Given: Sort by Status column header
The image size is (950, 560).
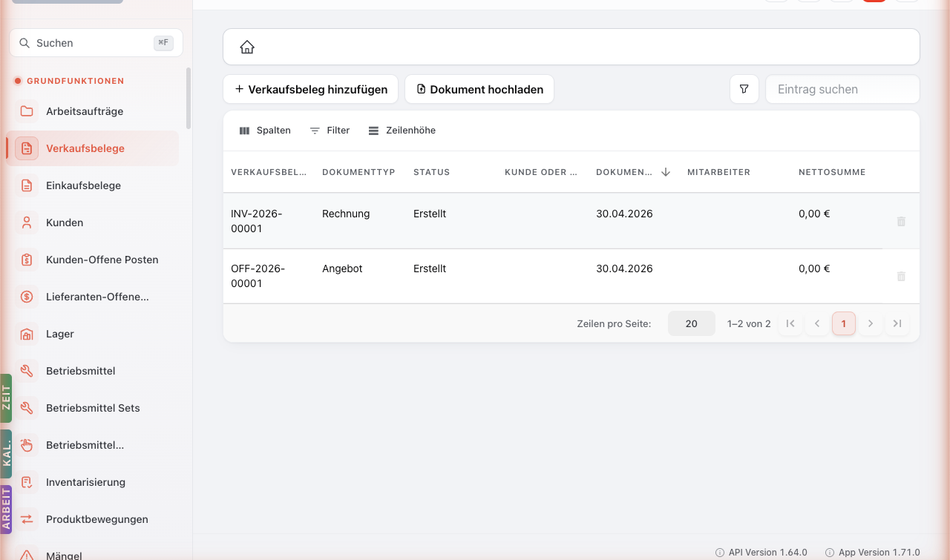Looking at the screenshot, I should [x=432, y=172].
